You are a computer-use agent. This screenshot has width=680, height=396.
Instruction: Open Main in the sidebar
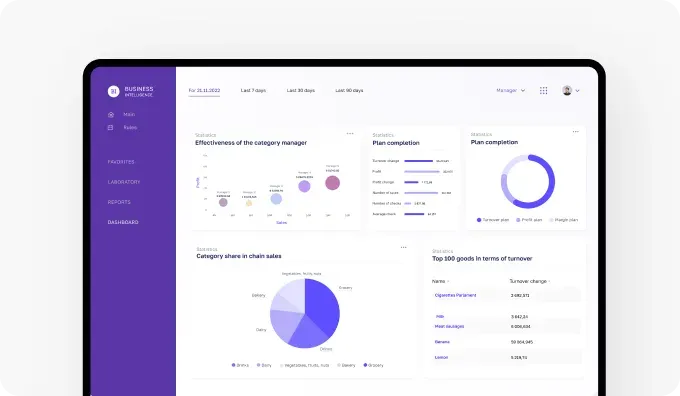tap(129, 115)
